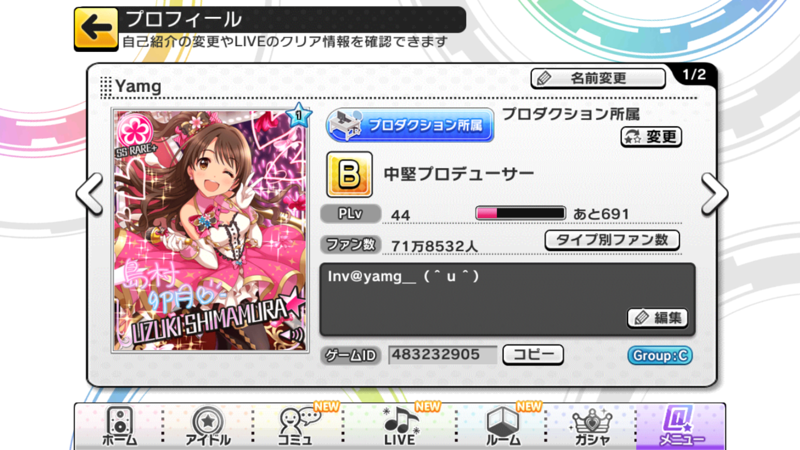The height and width of the screenshot is (450, 800).
Task: Click the 名前変更 rename button
Action: [598, 78]
